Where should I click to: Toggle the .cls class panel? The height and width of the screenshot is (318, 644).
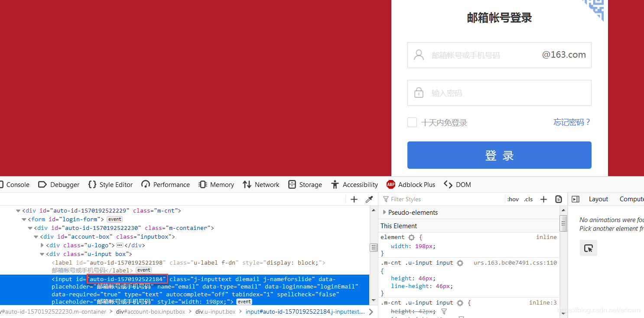(x=528, y=199)
